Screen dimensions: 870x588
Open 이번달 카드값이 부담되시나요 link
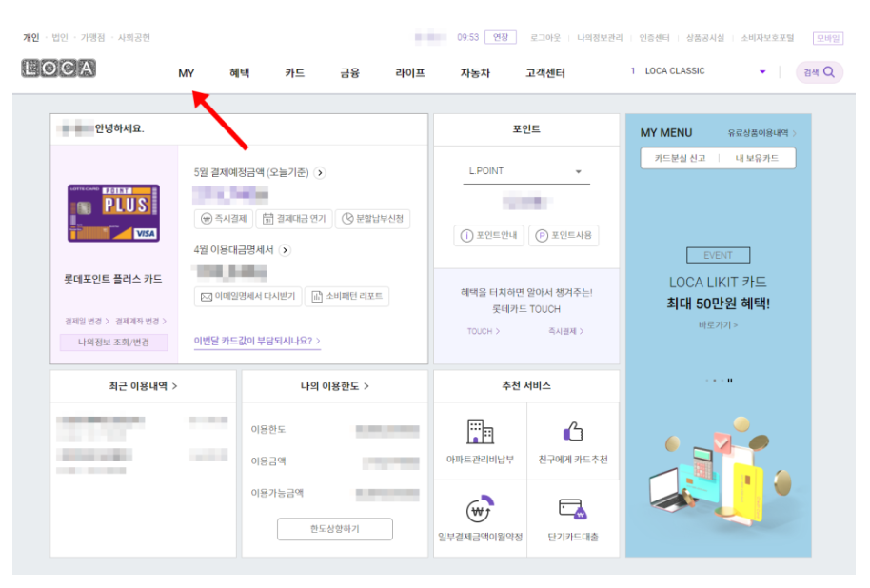pyautogui.click(x=257, y=341)
